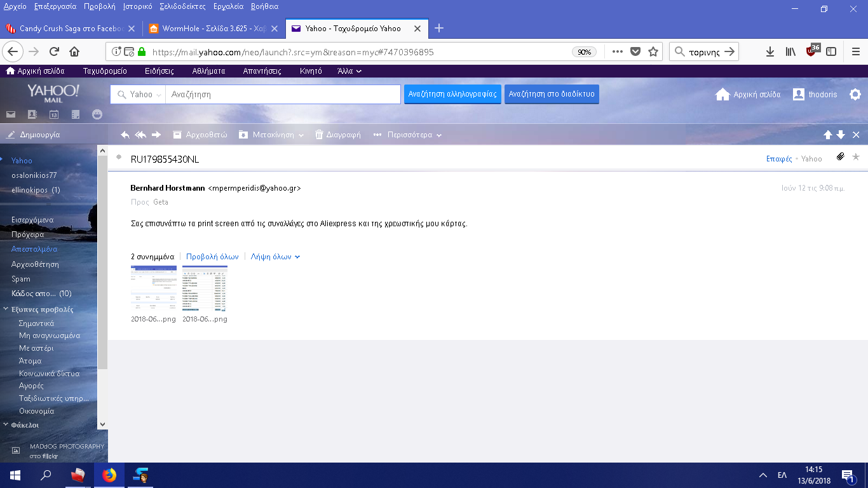Toggle the star on this message
Viewport: 868px width, 488px height.
click(x=855, y=157)
